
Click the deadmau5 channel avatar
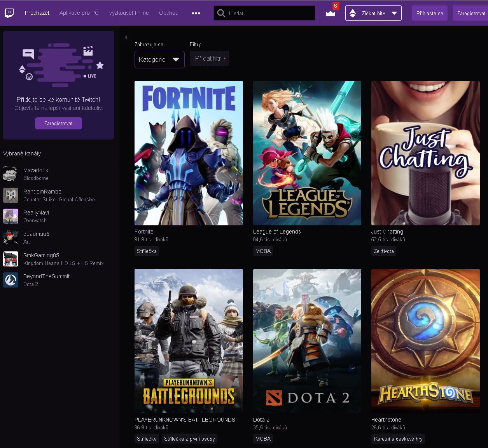(10, 238)
